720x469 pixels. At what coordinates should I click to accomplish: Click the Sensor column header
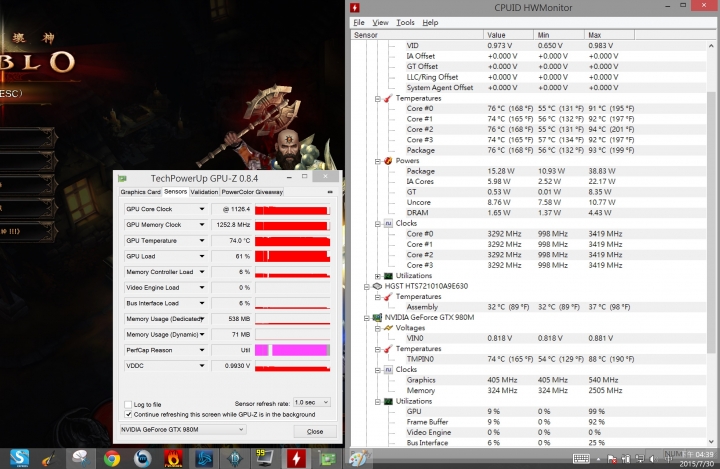[417, 35]
